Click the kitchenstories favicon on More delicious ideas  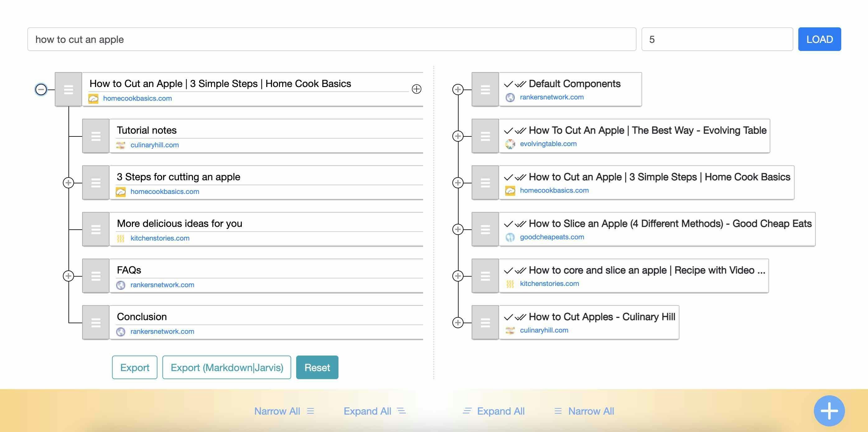click(121, 238)
